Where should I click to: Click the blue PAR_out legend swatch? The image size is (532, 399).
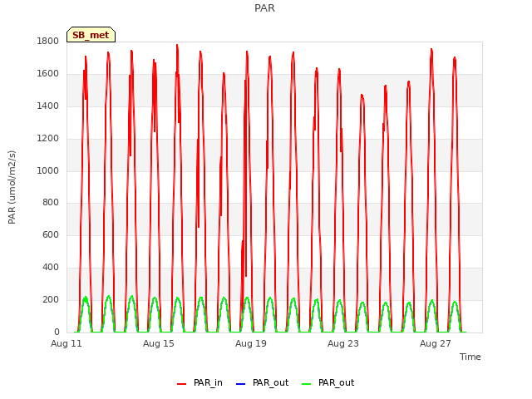click(x=240, y=384)
